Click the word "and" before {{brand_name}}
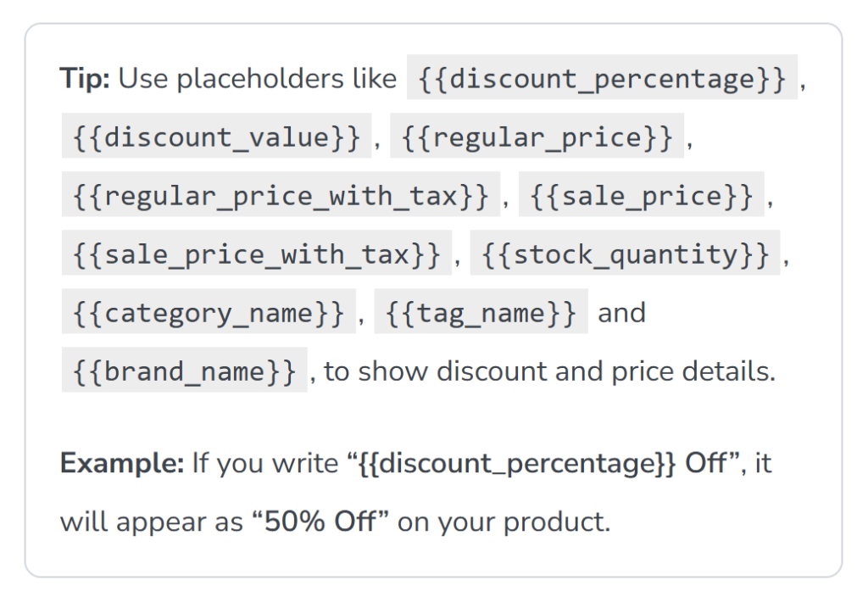 (621, 313)
